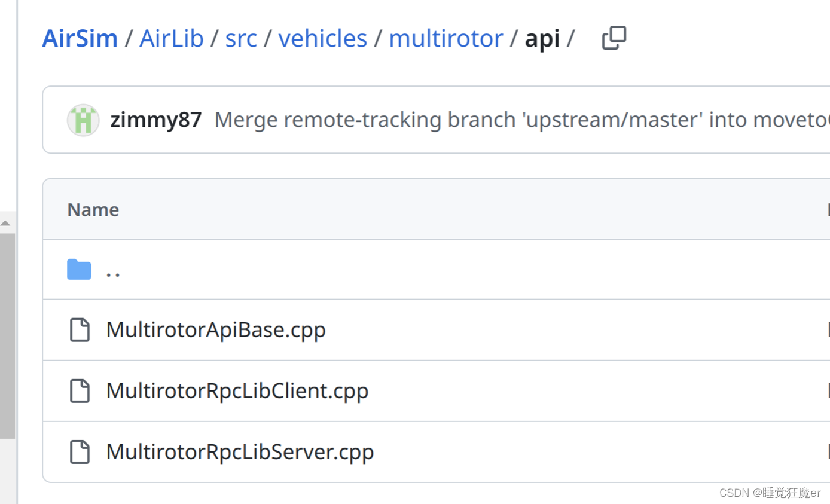The image size is (830, 504).
Task: Open the MultirotorRpcLibServer.cpp file
Action: point(240,451)
